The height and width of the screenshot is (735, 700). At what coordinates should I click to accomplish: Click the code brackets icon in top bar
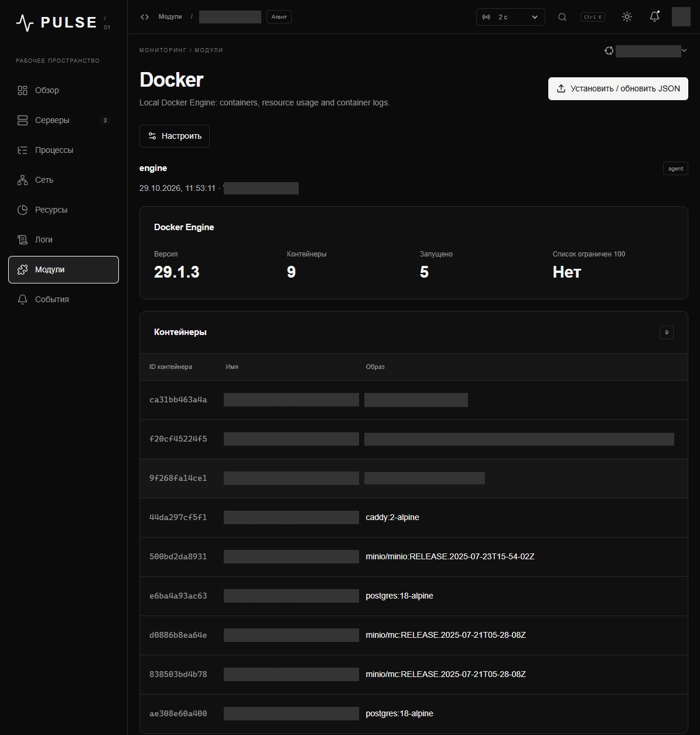145,17
